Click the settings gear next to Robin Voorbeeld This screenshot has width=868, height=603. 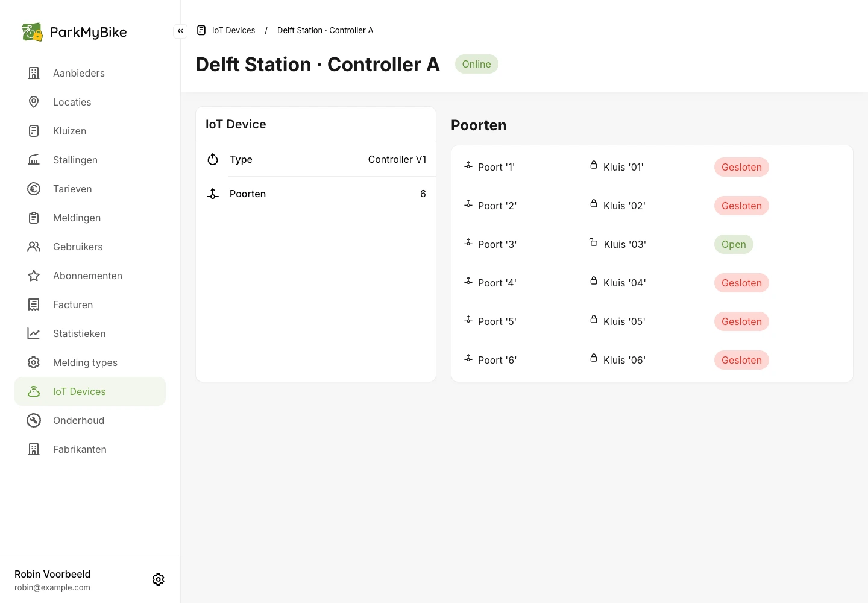[159, 579]
